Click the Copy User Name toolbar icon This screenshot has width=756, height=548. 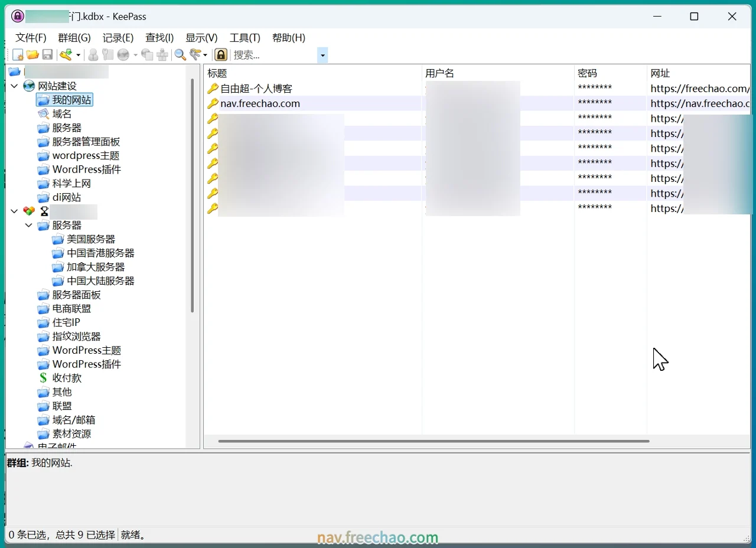point(93,55)
